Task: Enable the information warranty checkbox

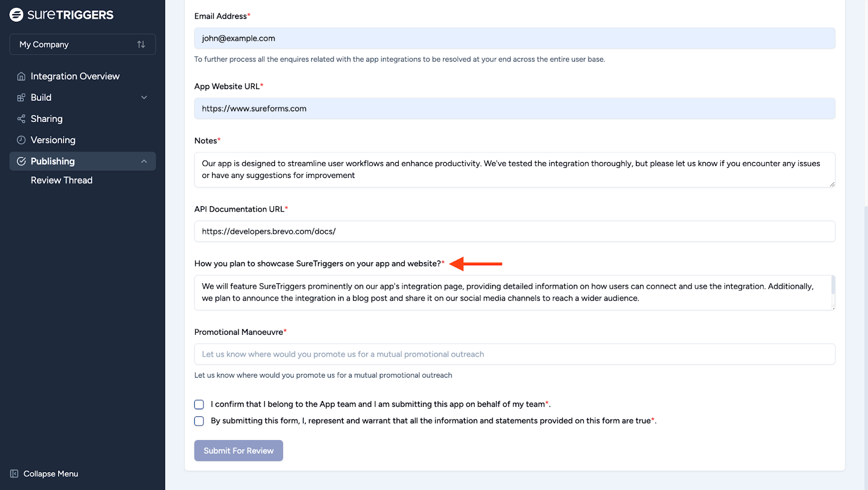Action: coord(199,421)
